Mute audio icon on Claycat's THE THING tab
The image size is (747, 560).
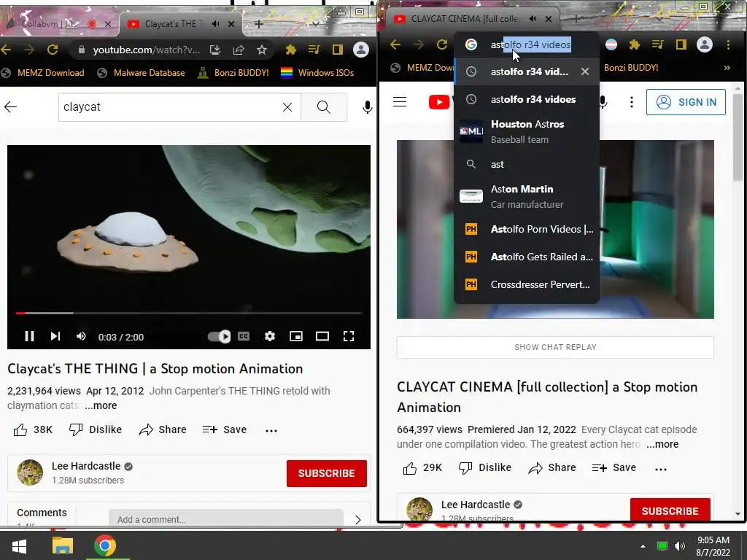point(216,24)
